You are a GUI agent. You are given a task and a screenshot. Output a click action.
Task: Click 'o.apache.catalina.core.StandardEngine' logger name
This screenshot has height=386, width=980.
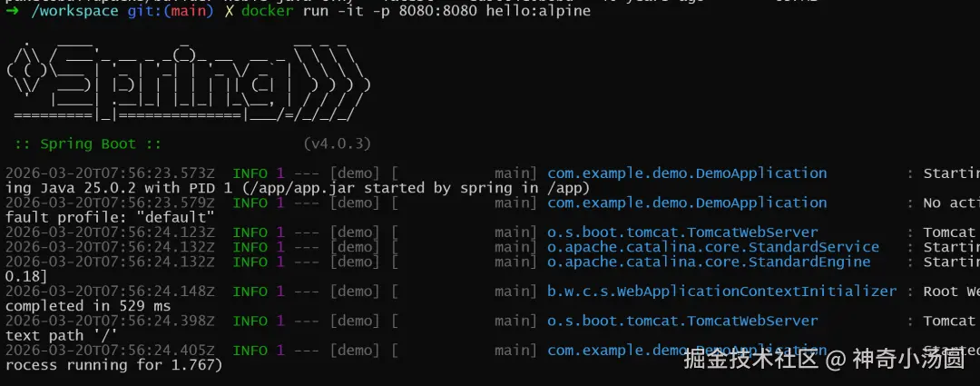pos(709,262)
